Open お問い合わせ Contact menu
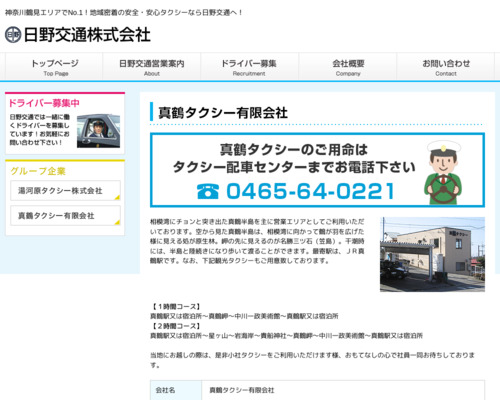 pos(446,67)
